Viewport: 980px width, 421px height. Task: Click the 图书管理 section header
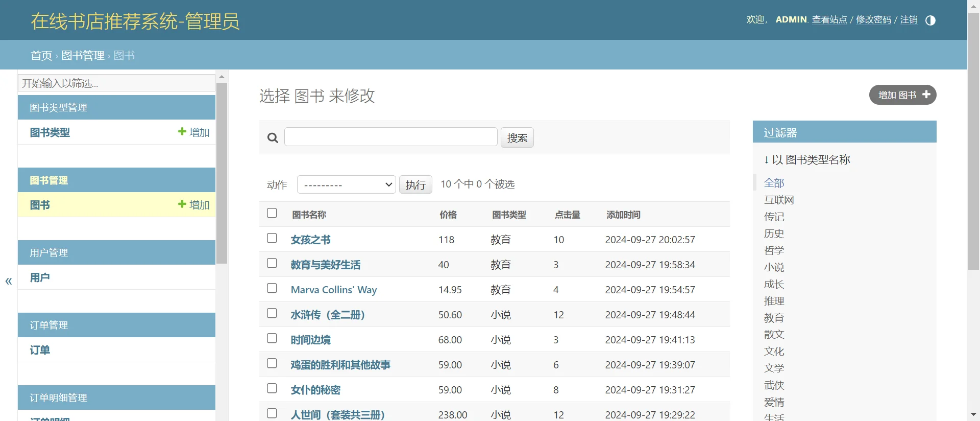coord(116,180)
